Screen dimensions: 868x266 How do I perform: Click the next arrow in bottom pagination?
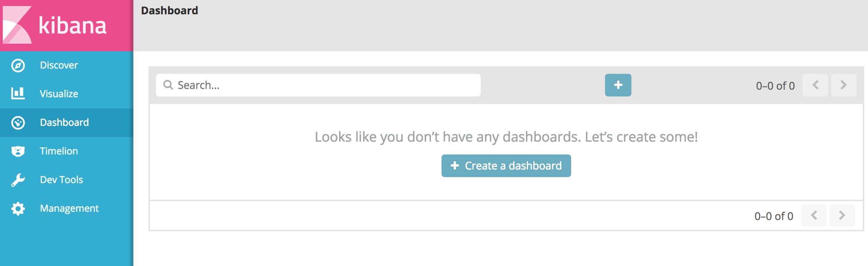coord(842,216)
